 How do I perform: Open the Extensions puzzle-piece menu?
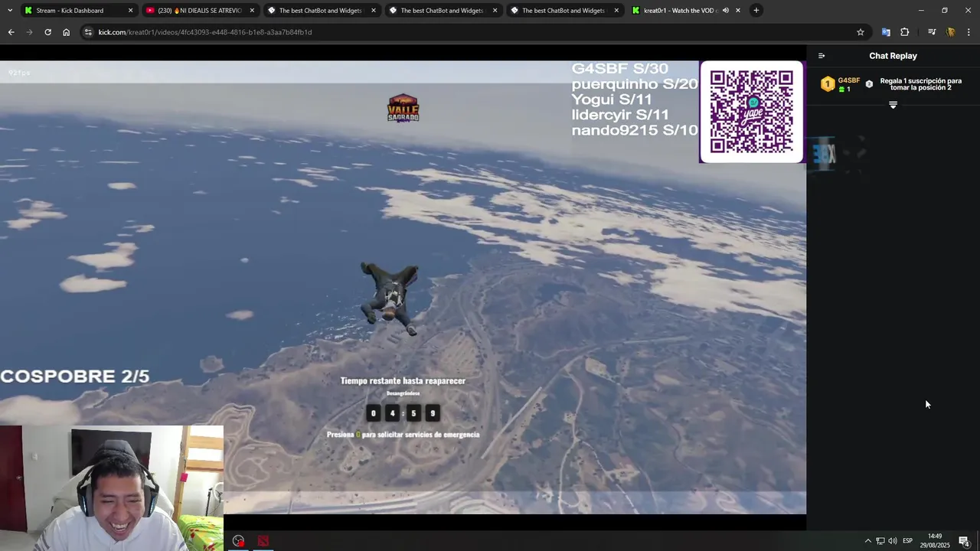coord(905,32)
